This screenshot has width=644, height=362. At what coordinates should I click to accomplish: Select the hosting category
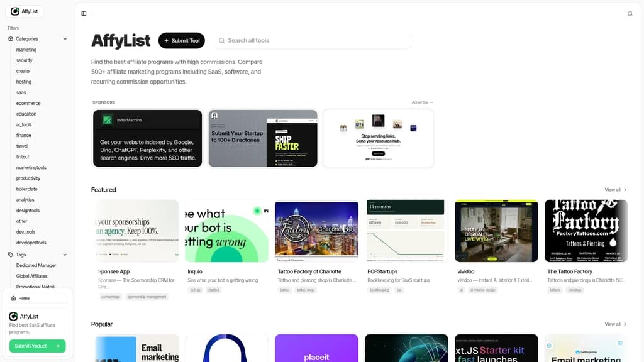point(24,82)
